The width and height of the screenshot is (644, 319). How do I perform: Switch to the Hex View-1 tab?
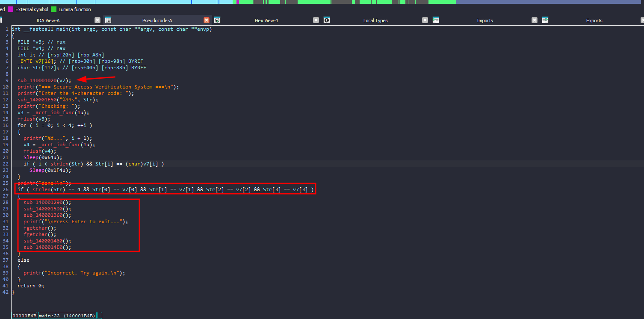(266, 21)
